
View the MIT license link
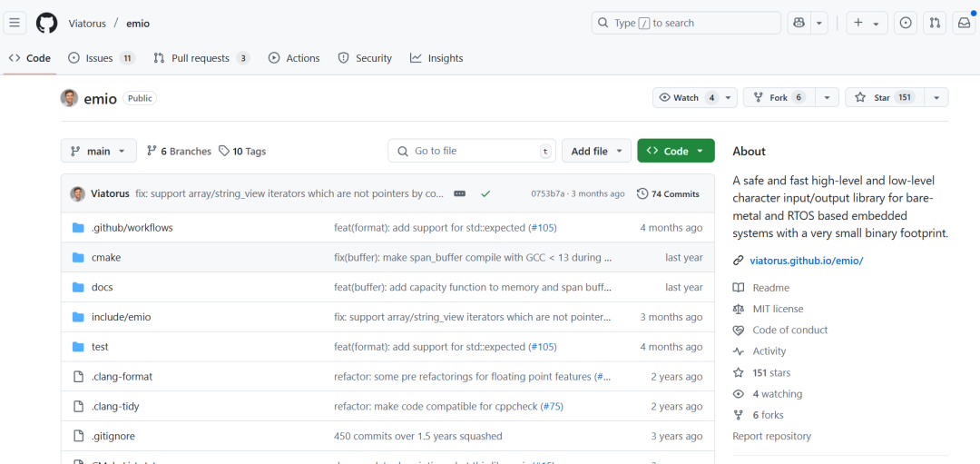779,309
